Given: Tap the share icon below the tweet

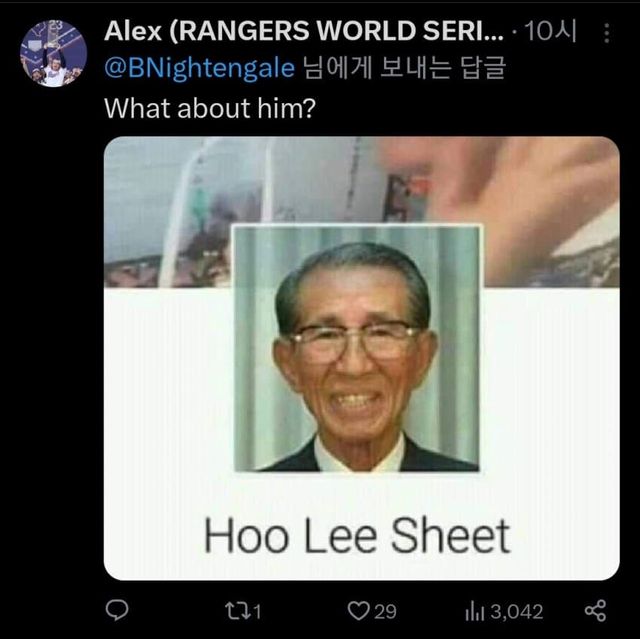Looking at the screenshot, I should (596, 610).
